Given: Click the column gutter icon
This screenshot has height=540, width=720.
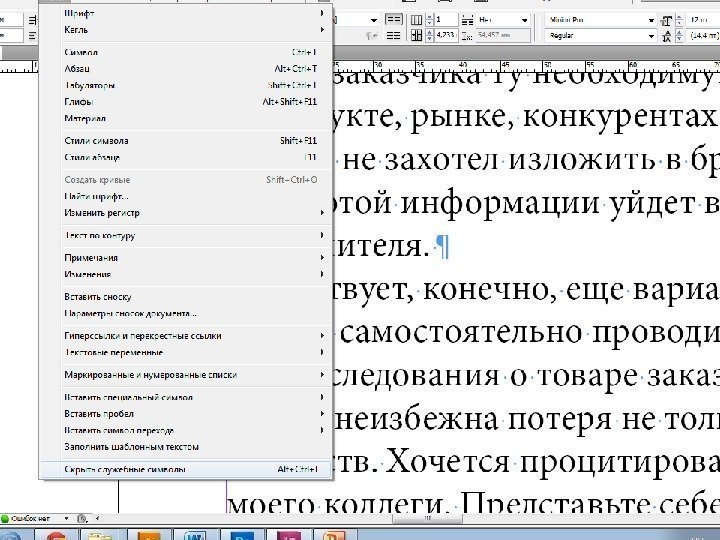Looking at the screenshot, I should point(416,35).
